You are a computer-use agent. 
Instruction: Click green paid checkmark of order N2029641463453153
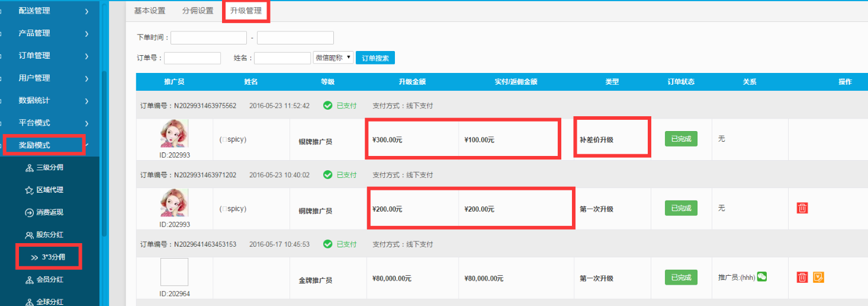328,244
